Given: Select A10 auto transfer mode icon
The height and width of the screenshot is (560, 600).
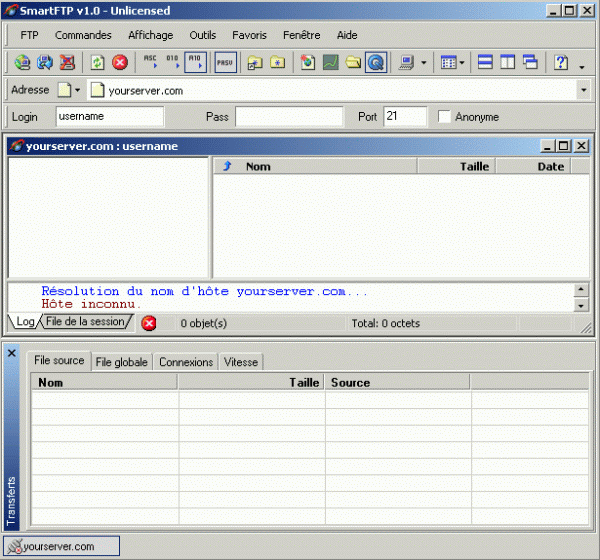Looking at the screenshot, I should pyautogui.click(x=196, y=62).
